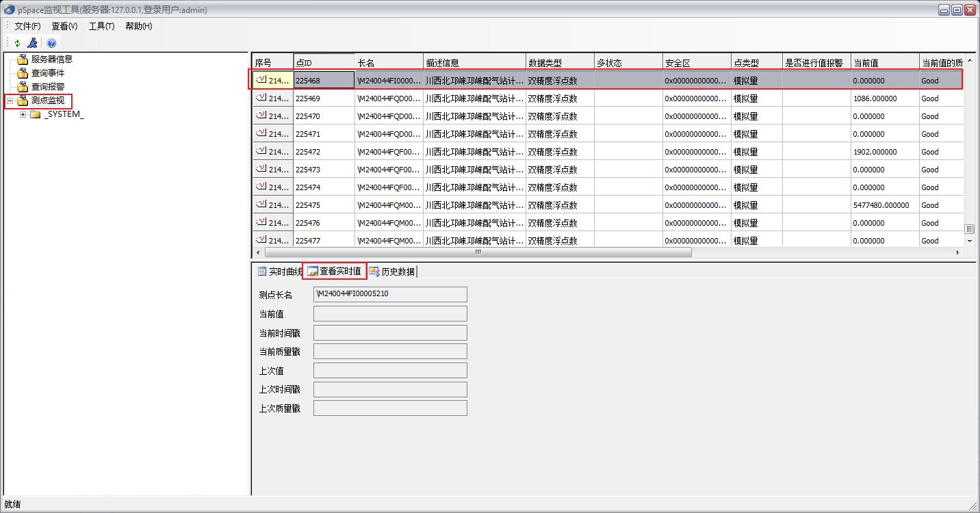Open the 工具(T) menu
980x513 pixels.
101,26
